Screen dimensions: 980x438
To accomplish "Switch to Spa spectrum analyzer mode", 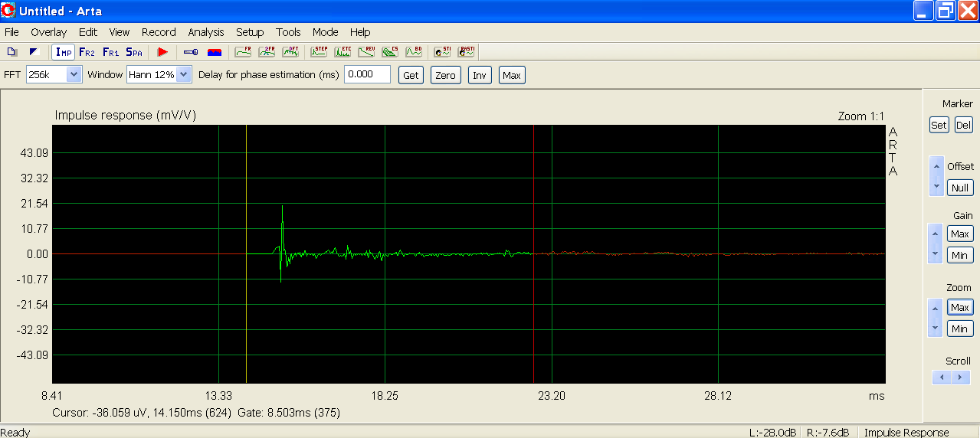I will pos(134,52).
